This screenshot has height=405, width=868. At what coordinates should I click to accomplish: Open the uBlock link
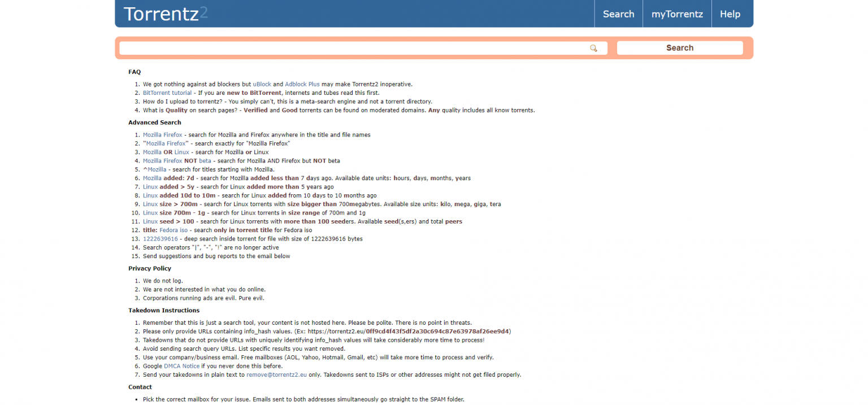pos(262,84)
